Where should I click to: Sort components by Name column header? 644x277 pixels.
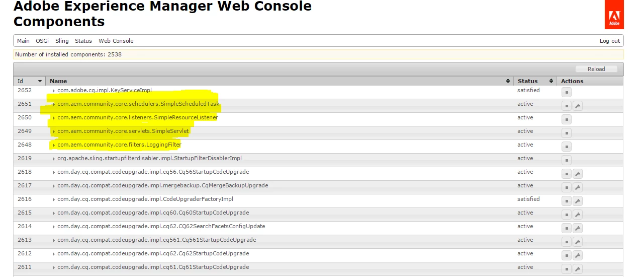280,81
